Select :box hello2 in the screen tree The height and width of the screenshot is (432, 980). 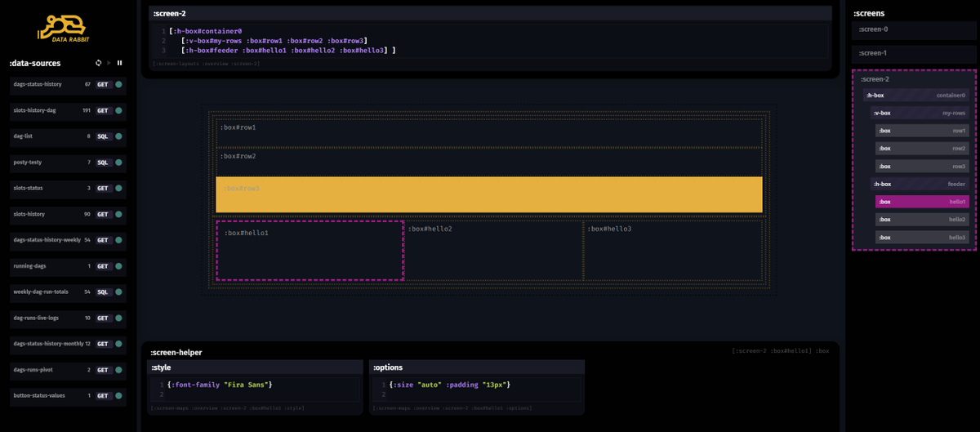click(x=922, y=220)
